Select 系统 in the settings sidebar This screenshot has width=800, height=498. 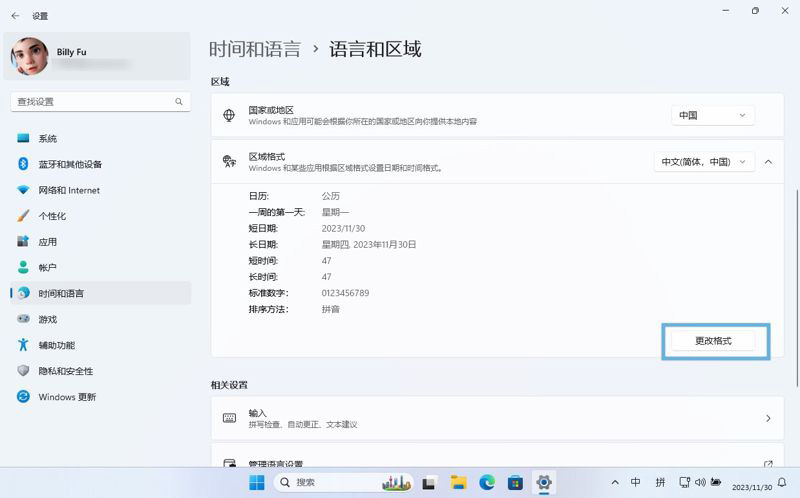(48, 138)
